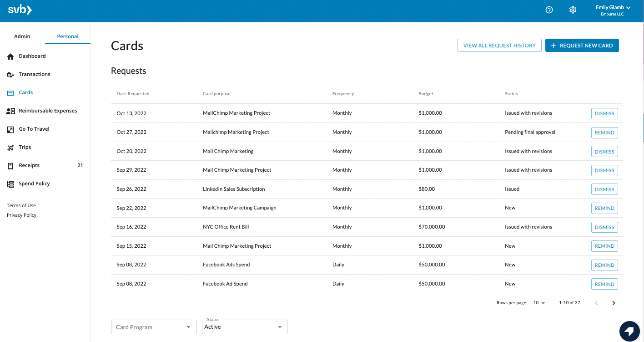Image resolution: width=644 pixels, height=342 pixels.
Task: Click the Dashboard home icon
Action: [x=10, y=56]
